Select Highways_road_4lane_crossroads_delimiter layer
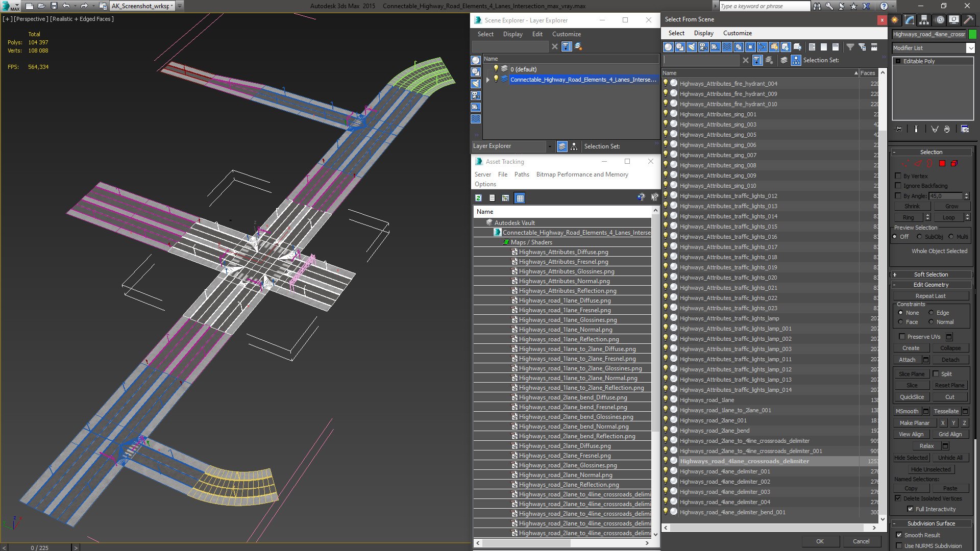The height and width of the screenshot is (551, 980). [x=744, y=461]
